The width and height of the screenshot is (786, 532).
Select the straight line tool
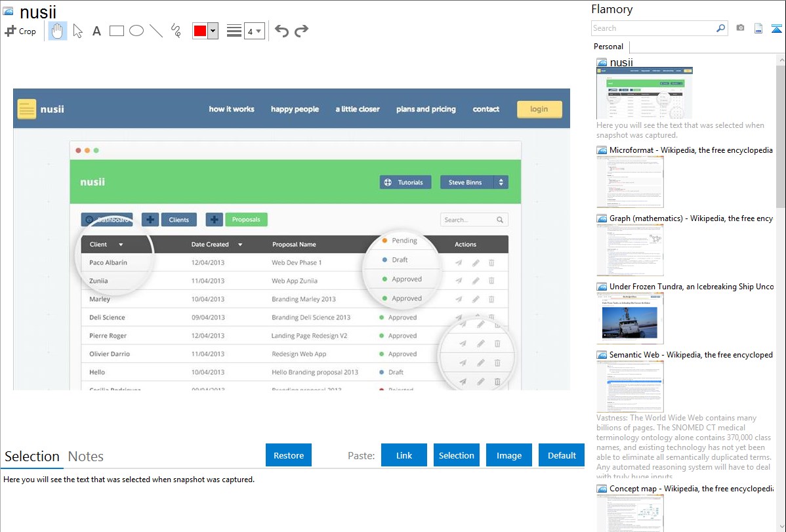(x=156, y=31)
